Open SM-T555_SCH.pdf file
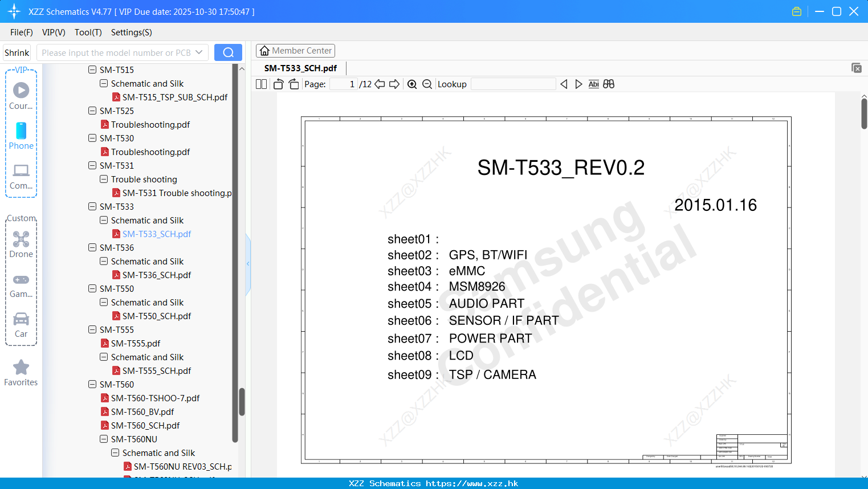 [157, 370]
